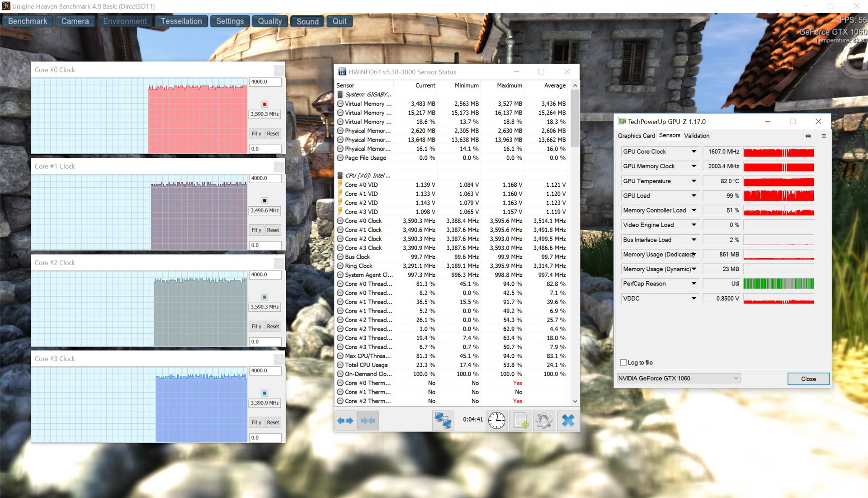The image size is (868, 498).
Task: Click the collapse columns arrows icon in HWiNFO
Action: pyautogui.click(x=368, y=421)
